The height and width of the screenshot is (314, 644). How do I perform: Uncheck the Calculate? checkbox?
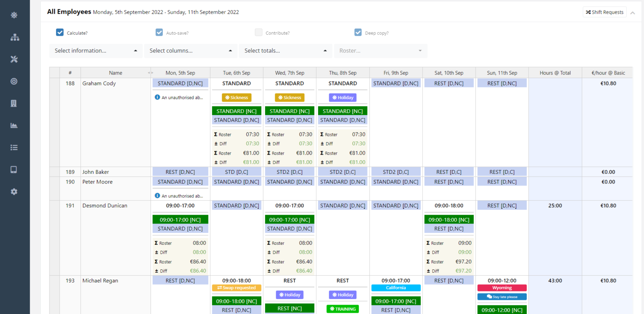click(x=60, y=32)
